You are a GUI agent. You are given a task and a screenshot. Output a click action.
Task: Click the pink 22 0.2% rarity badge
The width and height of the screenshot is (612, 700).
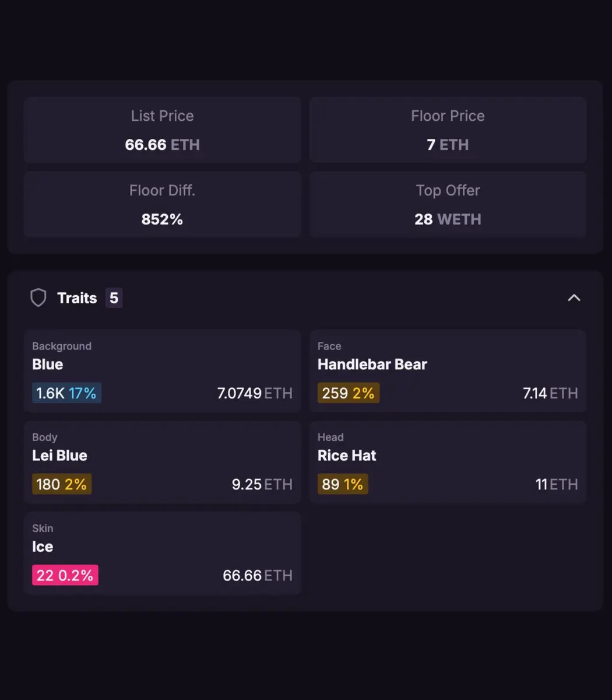[65, 575]
